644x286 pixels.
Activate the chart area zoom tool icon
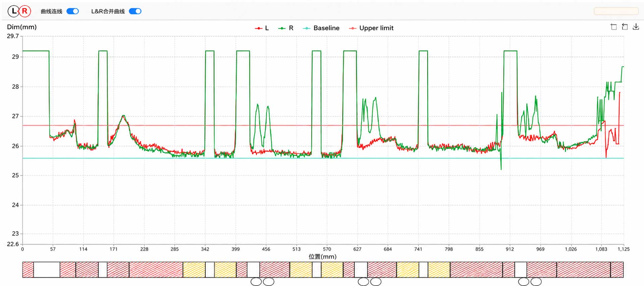click(x=613, y=27)
